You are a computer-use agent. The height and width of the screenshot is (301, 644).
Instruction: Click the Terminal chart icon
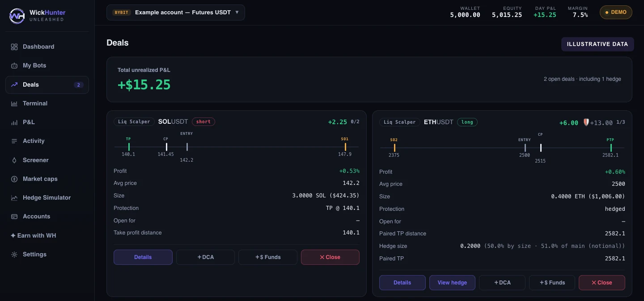pyautogui.click(x=14, y=104)
